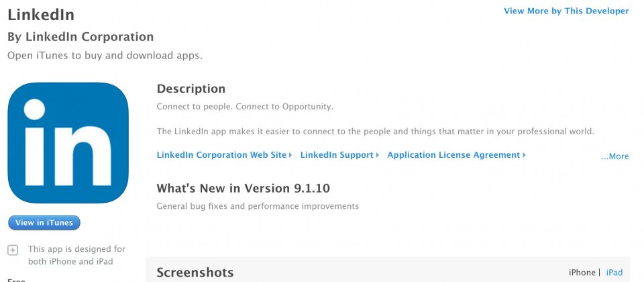
Task: Visit LinkedIn Corporation Web Site link
Action: click(221, 155)
